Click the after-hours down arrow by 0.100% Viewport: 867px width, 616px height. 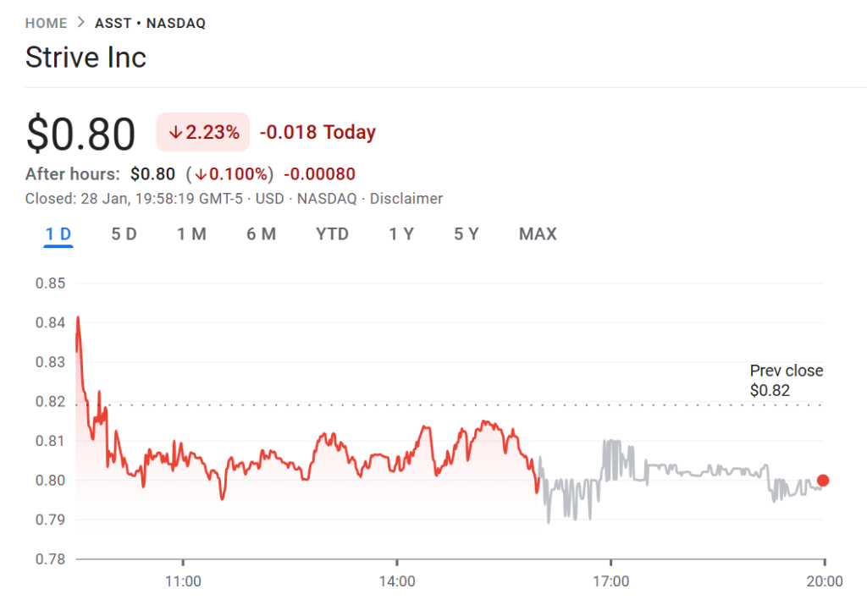[202, 175]
